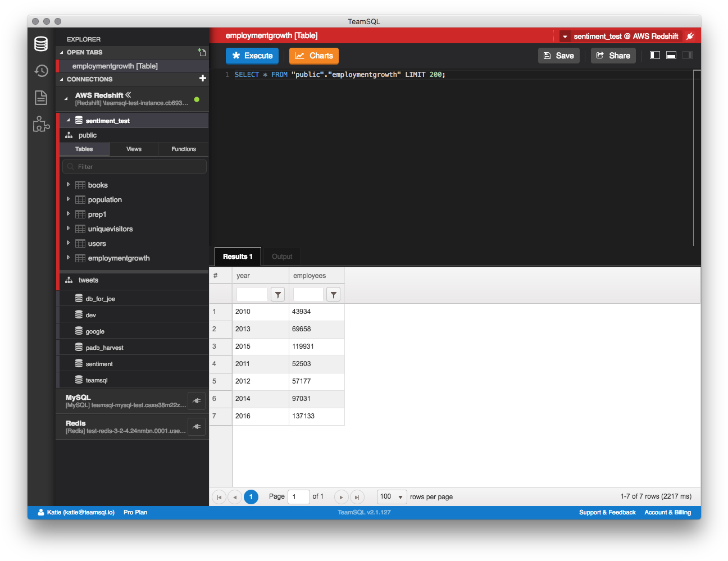Switch to the Tables tab
Screen dimensions: 728x561
(84, 149)
